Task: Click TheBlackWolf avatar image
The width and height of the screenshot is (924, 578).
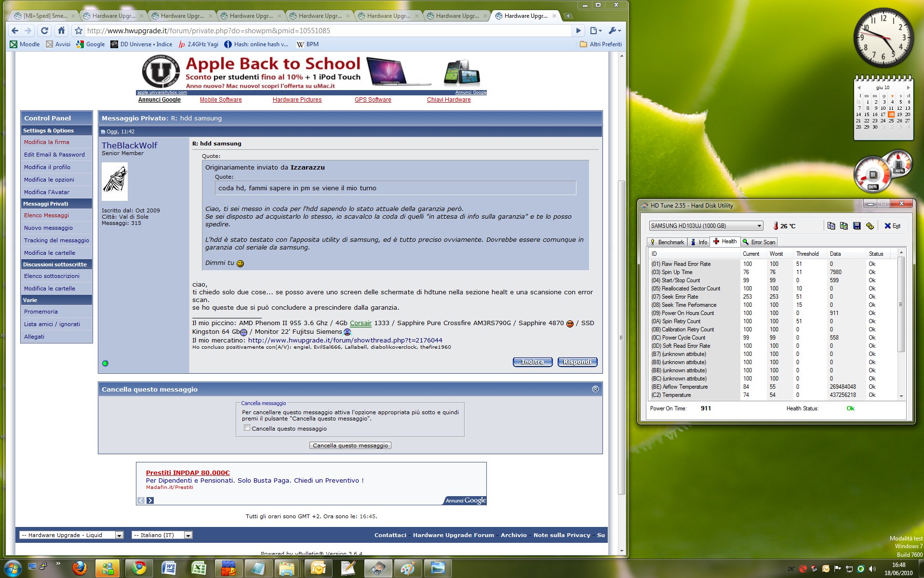Action: pos(115,181)
